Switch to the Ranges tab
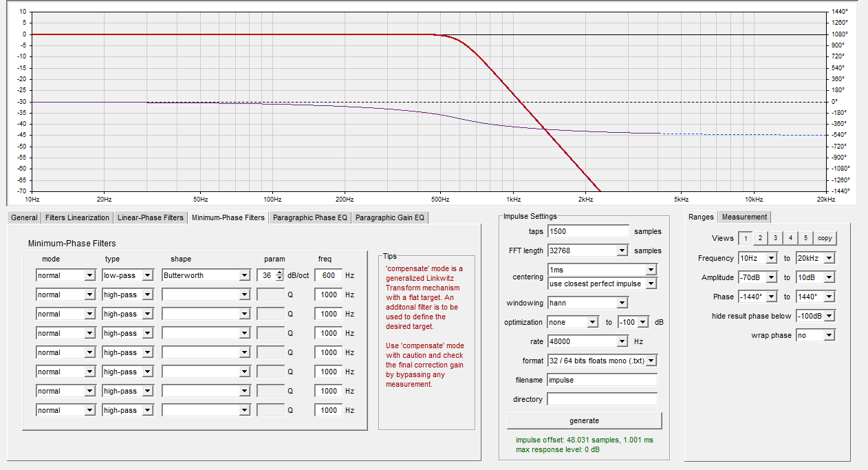Screen dimensions: 868x470 tap(701, 217)
